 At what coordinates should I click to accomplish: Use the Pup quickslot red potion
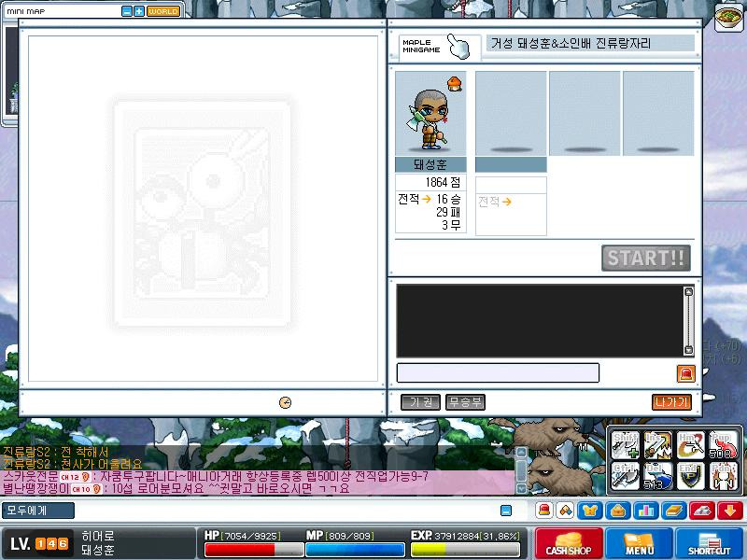click(x=723, y=445)
